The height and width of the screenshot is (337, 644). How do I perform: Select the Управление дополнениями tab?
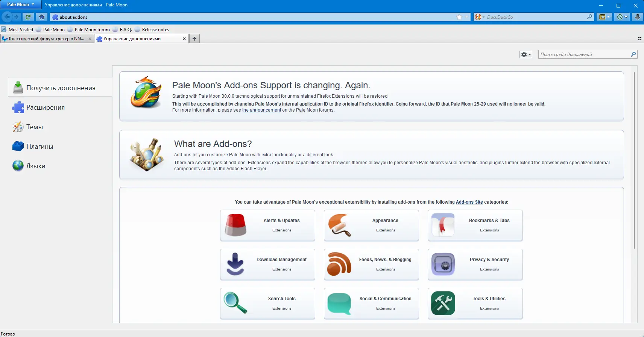click(x=142, y=39)
